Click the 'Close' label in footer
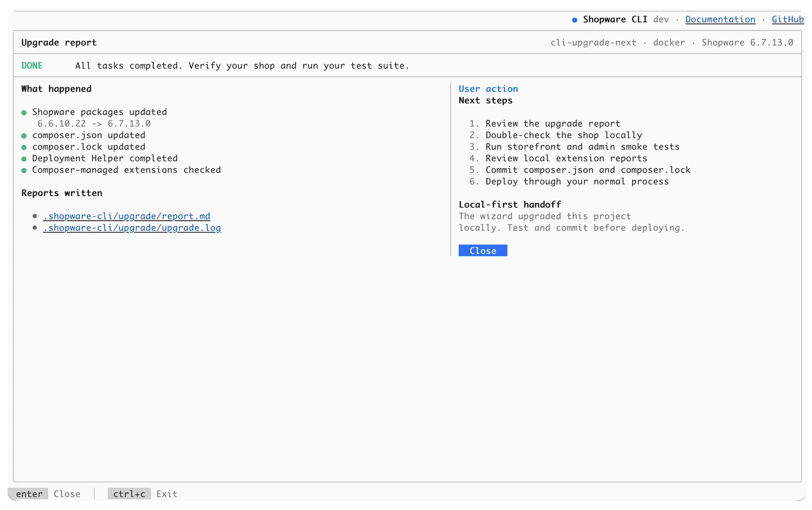 [67, 494]
